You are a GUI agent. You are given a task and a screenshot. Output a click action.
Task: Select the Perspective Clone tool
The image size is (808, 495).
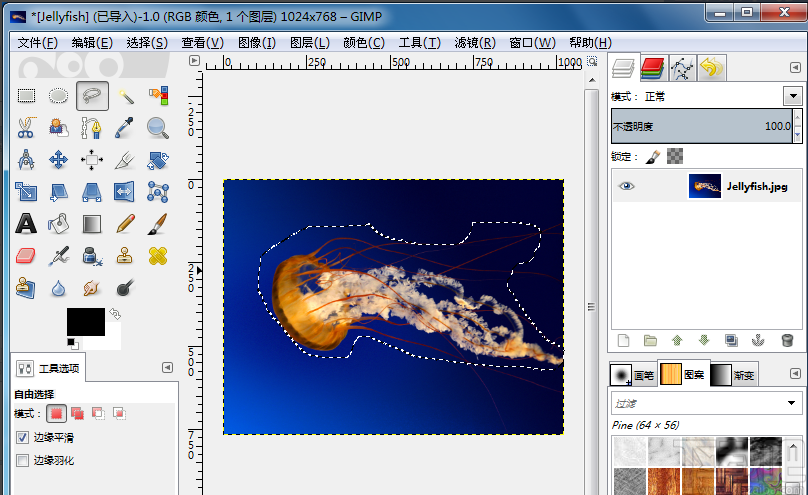click(26, 287)
